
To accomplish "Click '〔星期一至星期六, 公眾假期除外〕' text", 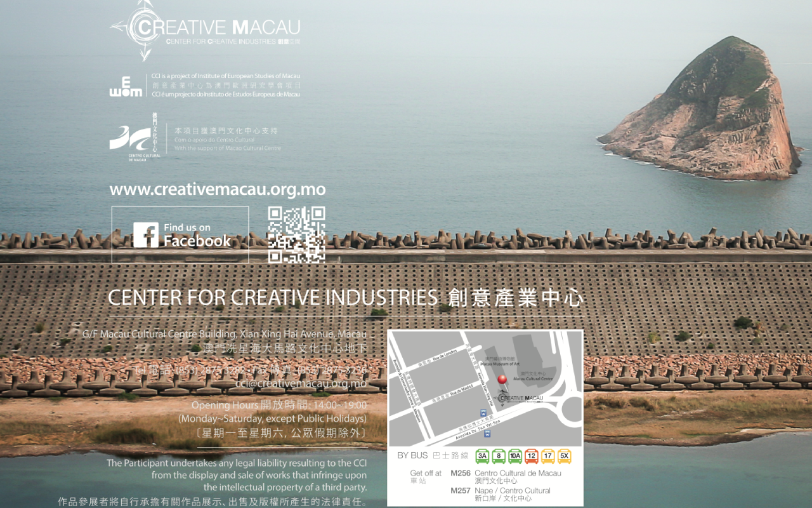I will point(282,433).
